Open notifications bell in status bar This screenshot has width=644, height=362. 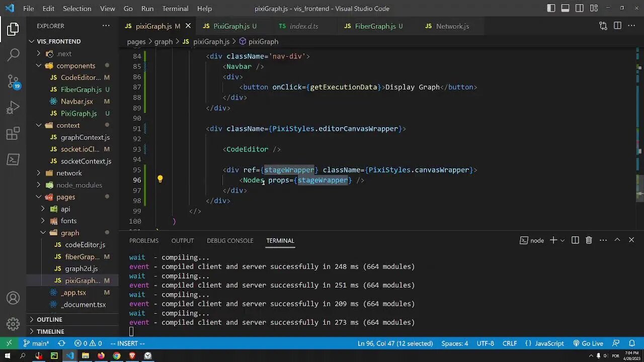[632, 343]
